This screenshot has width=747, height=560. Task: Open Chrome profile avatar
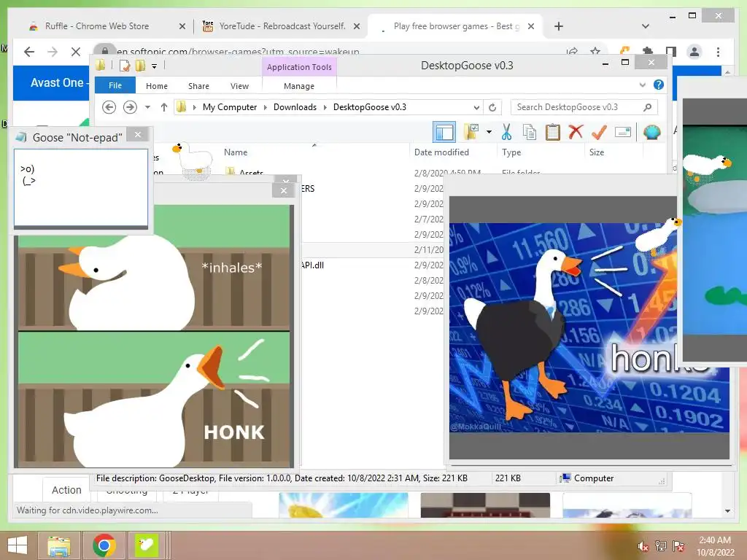[x=694, y=52]
